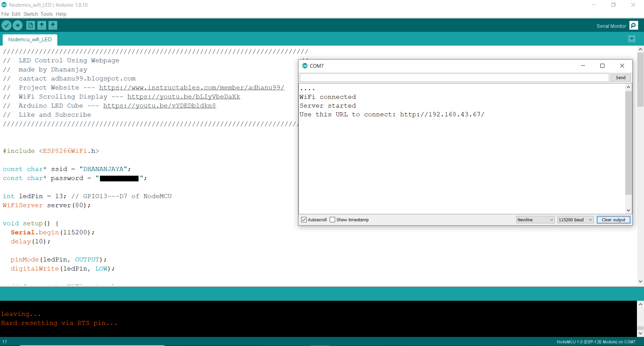Click the ssid "DHANANJAYA" code line

tap(67, 169)
